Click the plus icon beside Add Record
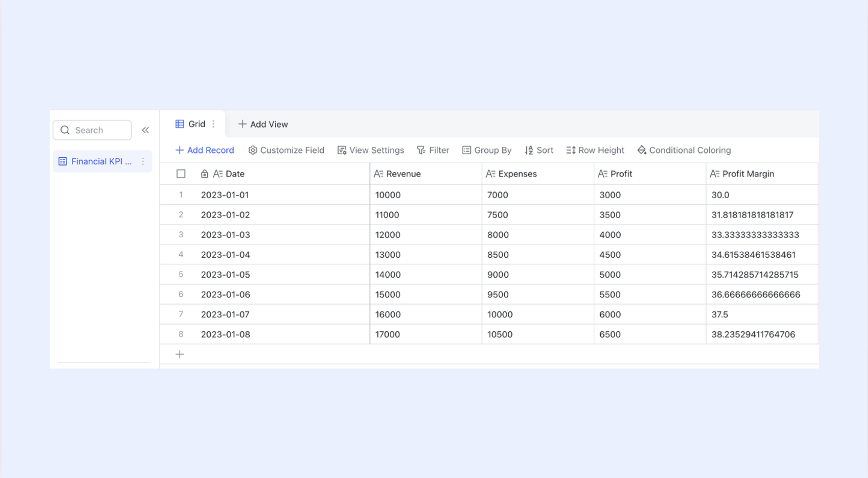The height and width of the screenshot is (478, 868). point(179,150)
